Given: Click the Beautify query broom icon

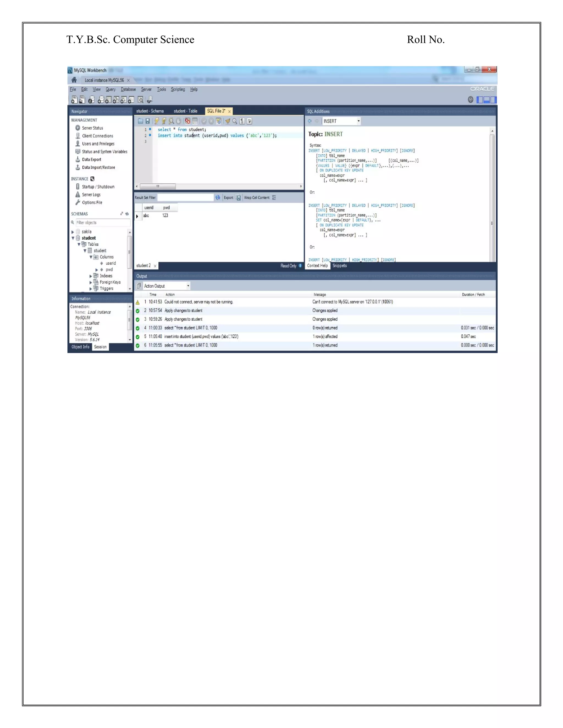Looking at the screenshot, I should 227,121.
